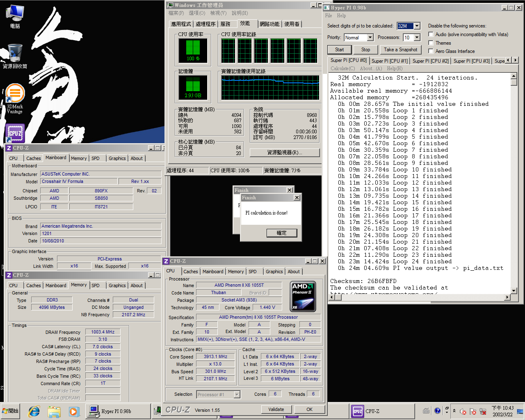Click Take a Snapshot button
This screenshot has height=420, width=525.
(x=400, y=50)
